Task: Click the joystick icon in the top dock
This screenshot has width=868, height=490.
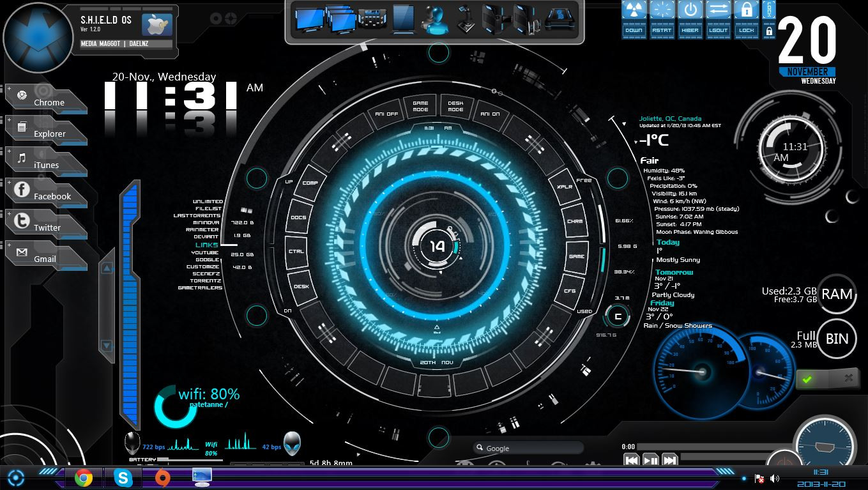Action: tap(468, 19)
